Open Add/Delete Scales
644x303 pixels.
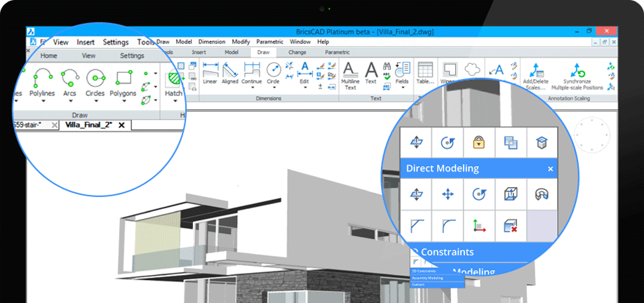click(537, 76)
